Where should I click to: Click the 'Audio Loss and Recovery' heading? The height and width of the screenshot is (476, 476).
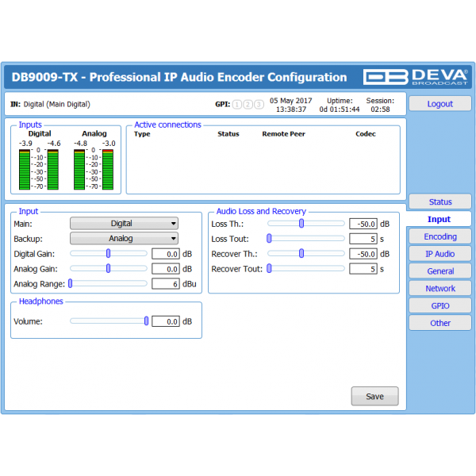pos(261,211)
